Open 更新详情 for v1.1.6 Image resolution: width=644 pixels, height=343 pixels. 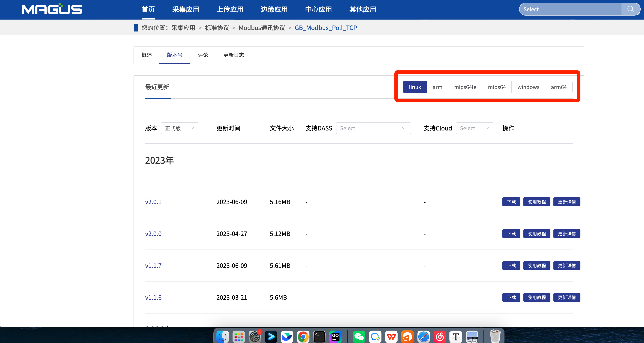567,297
